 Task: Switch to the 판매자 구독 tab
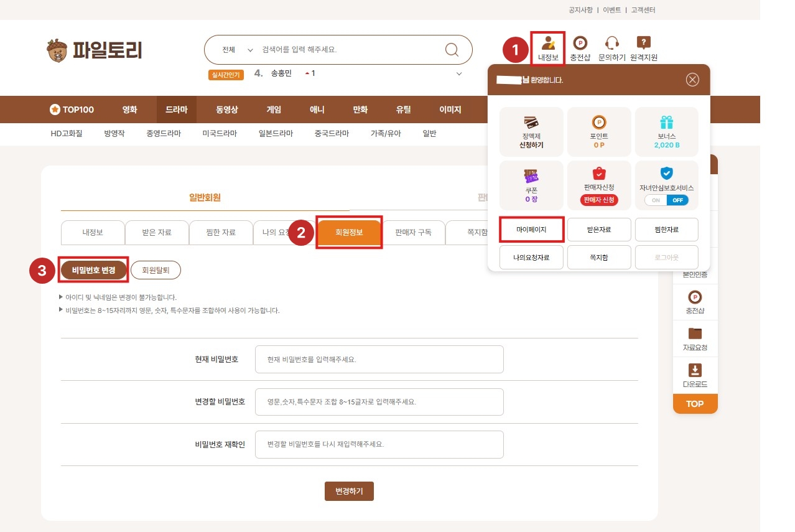(413, 232)
